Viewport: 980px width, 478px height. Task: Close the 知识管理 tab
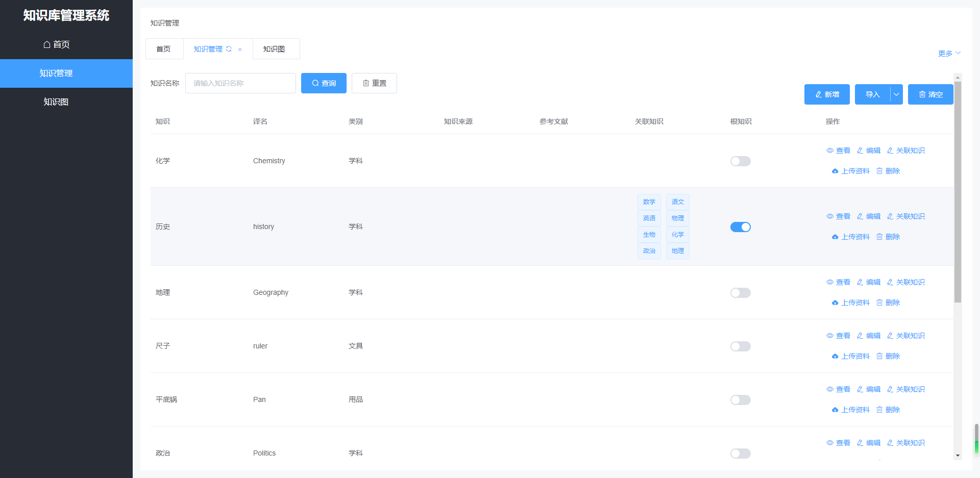(x=240, y=49)
